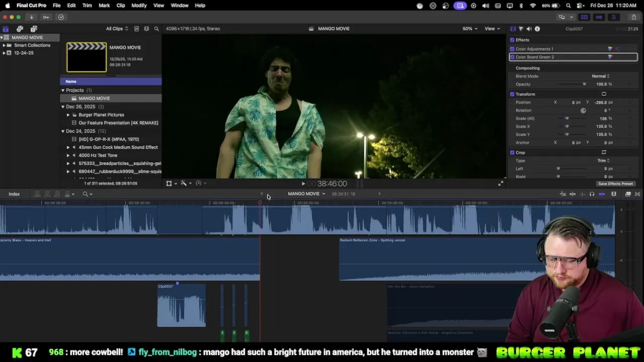Select the MANGO MOVIE project thumbnail
Image resolution: width=644 pixels, height=362 pixels.
pyautogui.click(x=87, y=57)
